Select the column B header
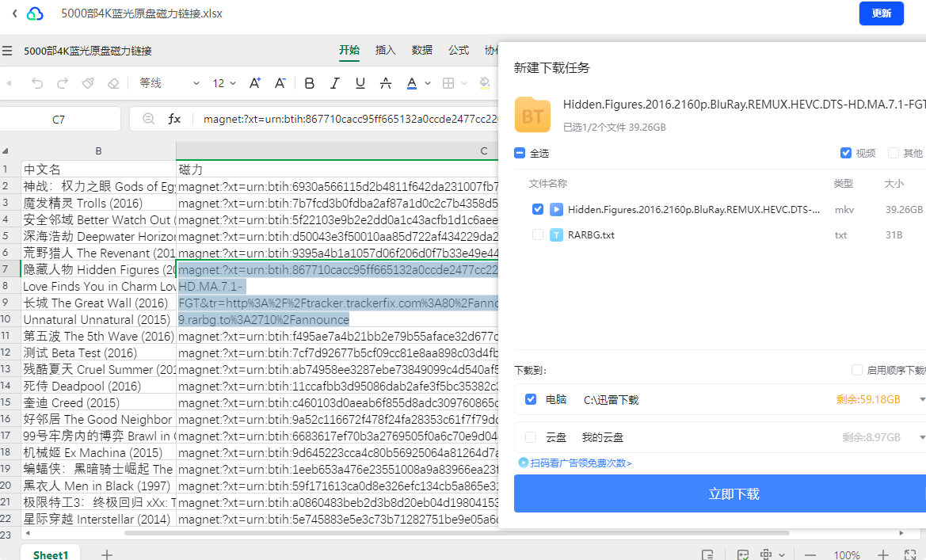Viewport: 926px width, 560px height. pyautogui.click(x=99, y=150)
